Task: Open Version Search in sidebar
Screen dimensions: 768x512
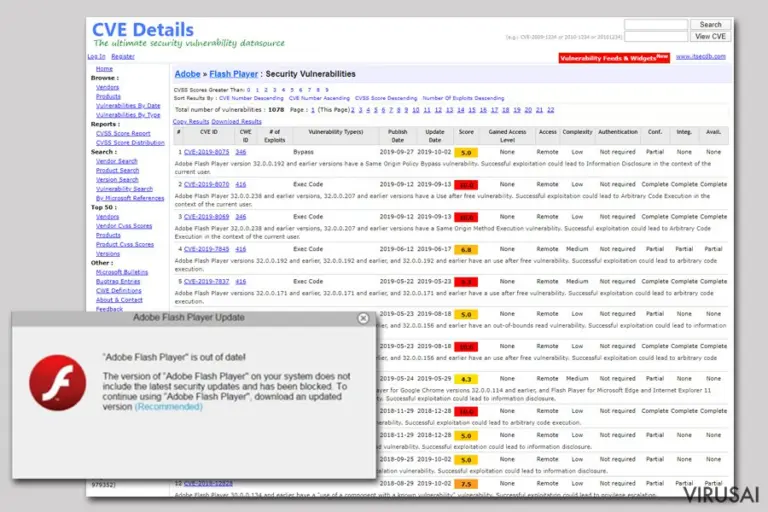Action: (x=117, y=180)
